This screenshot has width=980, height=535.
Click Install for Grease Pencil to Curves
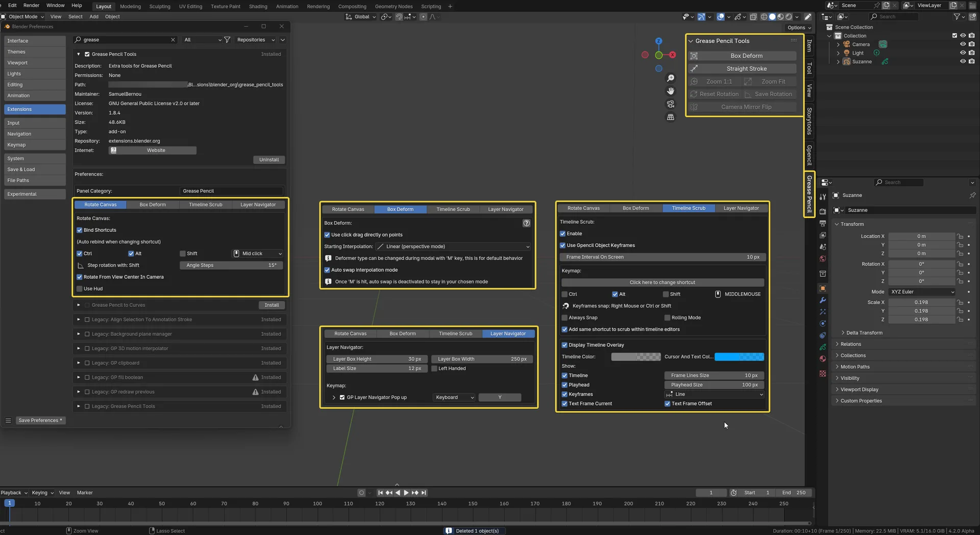click(x=272, y=305)
